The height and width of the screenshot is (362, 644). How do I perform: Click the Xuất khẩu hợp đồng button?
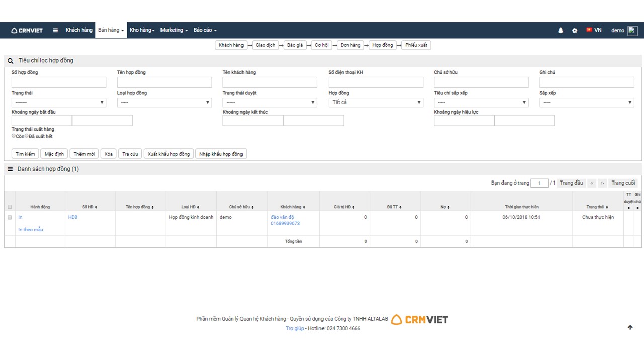coord(169,154)
